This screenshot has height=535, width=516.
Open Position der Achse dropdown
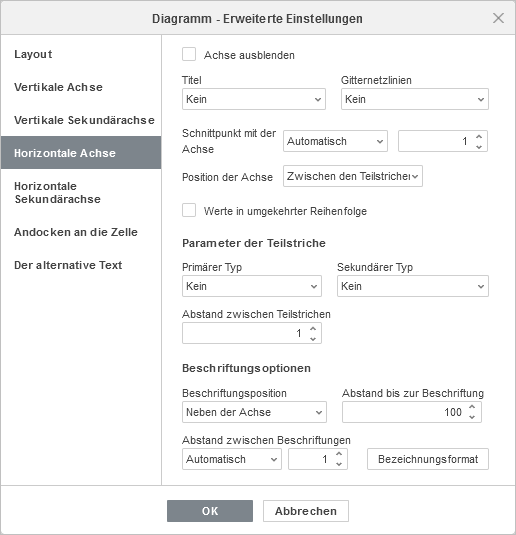click(x=353, y=176)
